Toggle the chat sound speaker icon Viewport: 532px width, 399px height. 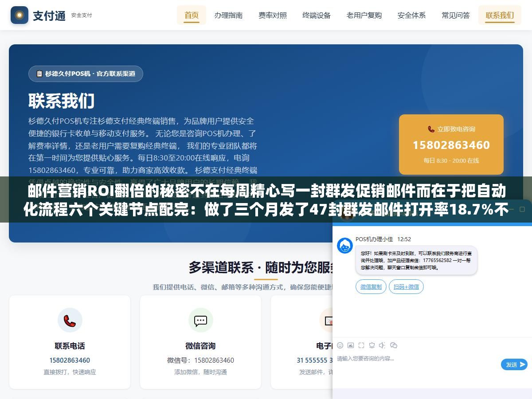382,345
